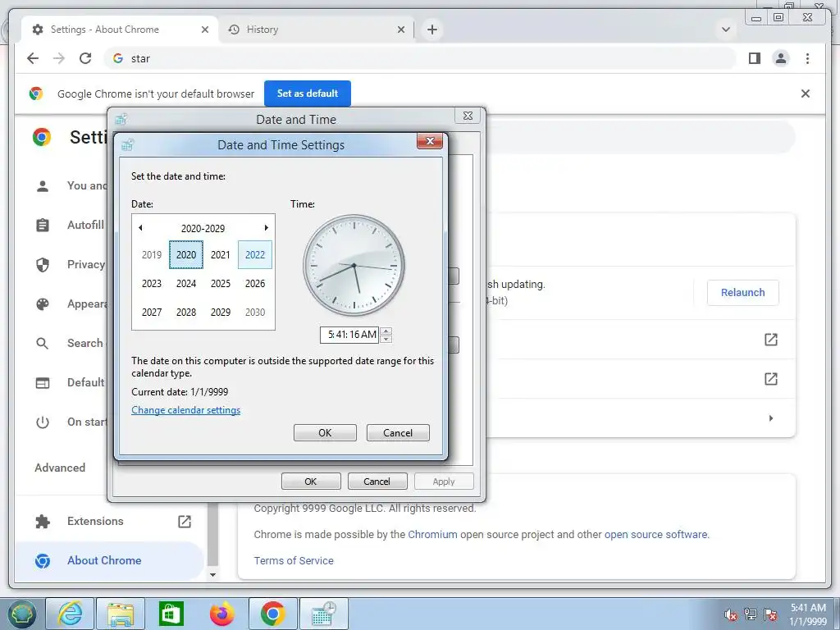The height and width of the screenshot is (630, 840).
Task: Click the address bar containing star
Action: (x=421, y=58)
